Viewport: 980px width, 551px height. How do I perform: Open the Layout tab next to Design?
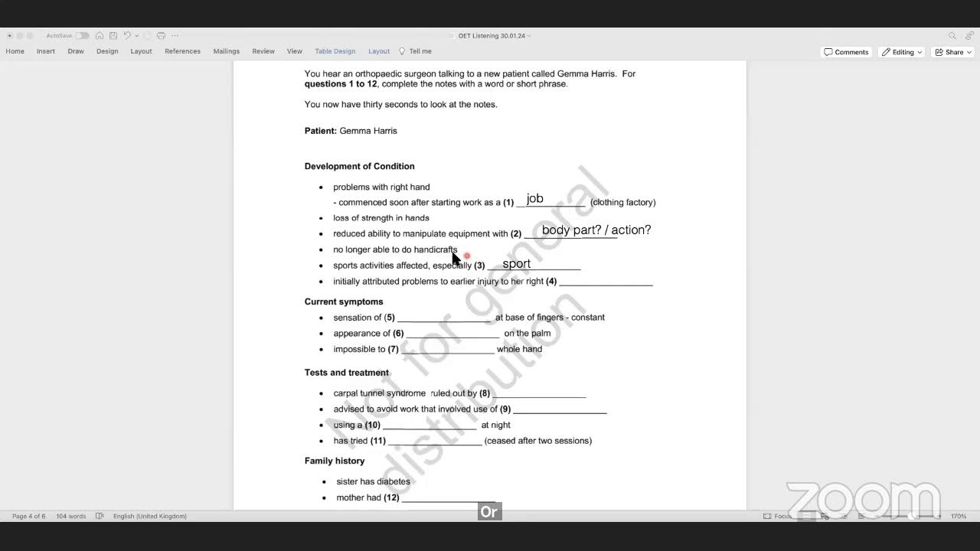click(141, 51)
